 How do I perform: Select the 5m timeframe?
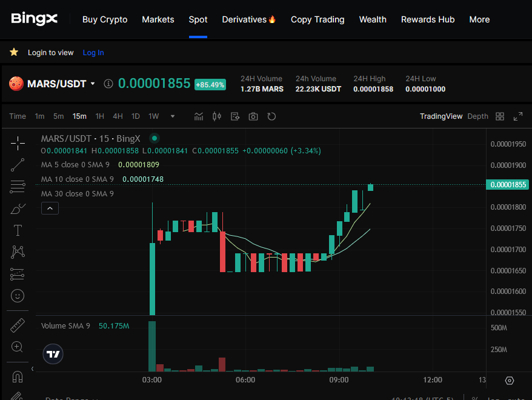click(58, 116)
